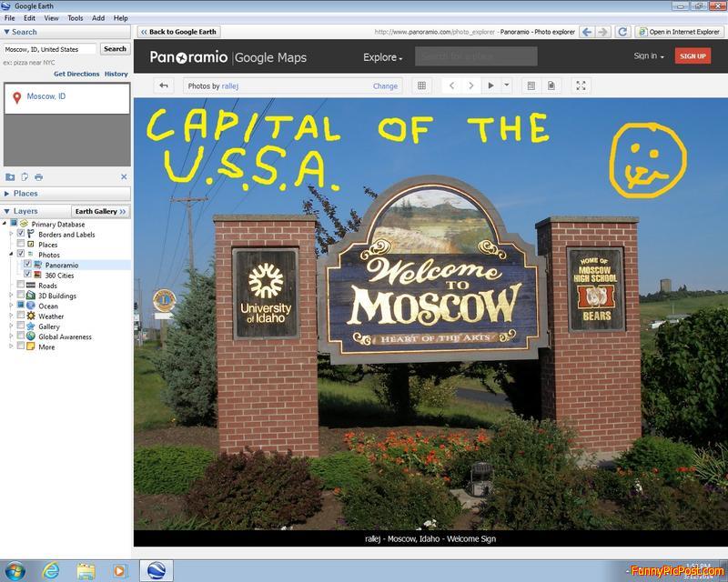Toggle the Borders and Labels checkbox
The image size is (728, 582).
tap(20, 233)
